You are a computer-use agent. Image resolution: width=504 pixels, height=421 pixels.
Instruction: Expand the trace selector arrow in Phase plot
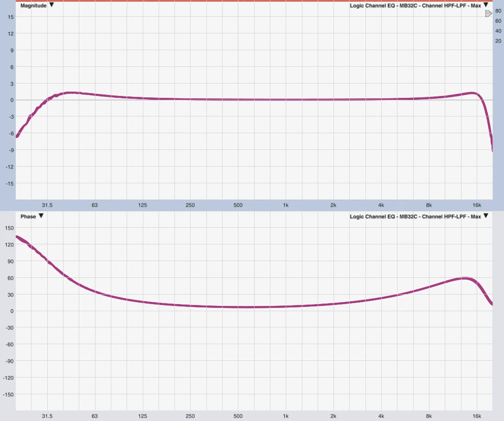coord(486,216)
